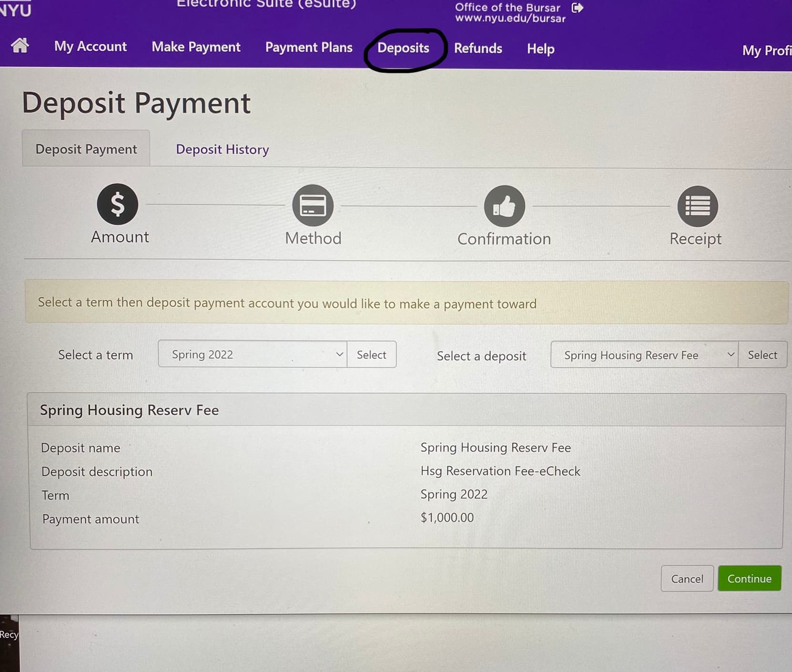Open Payment Plans in navigation

coord(309,47)
